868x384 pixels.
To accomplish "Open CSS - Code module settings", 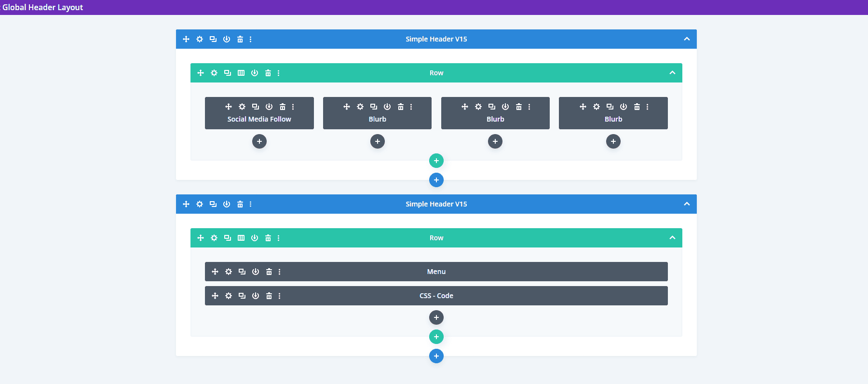I will [x=229, y=296].
